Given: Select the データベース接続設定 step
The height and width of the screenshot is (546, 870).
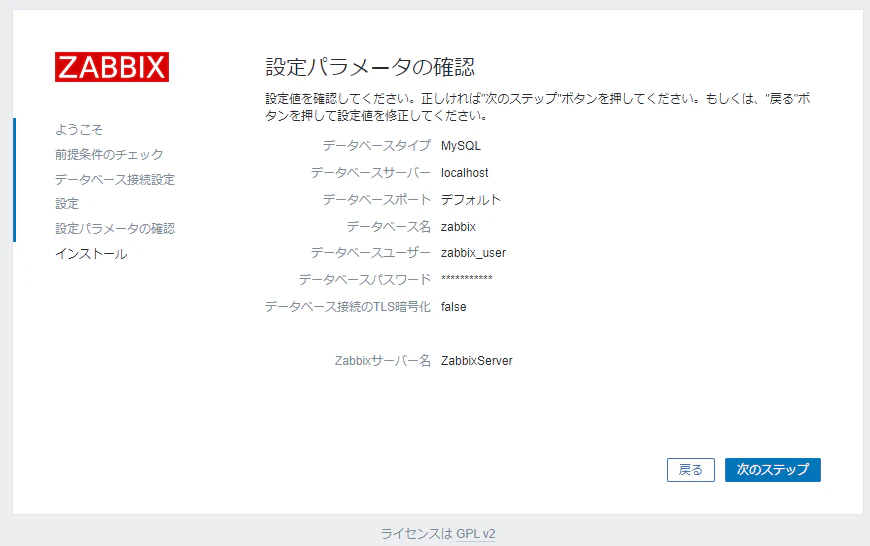Looking at the screenshot, I should pyautogui.click(x=115, y=179).
